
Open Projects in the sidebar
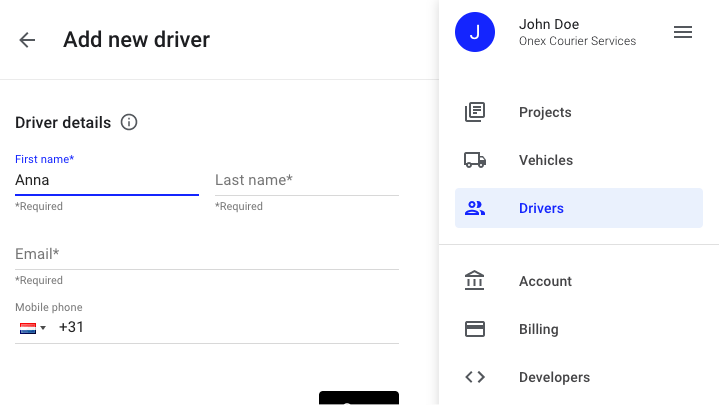click(579, 112)
